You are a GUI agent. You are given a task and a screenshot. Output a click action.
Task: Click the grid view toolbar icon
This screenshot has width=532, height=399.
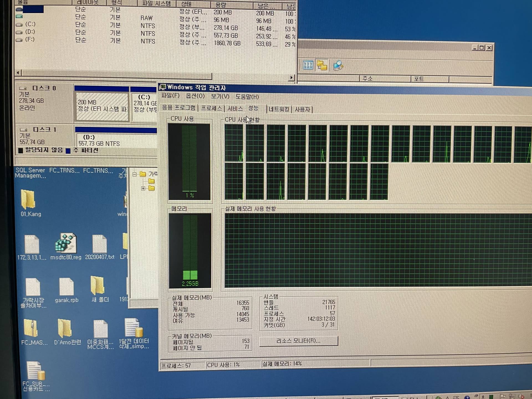click(308, 65)
